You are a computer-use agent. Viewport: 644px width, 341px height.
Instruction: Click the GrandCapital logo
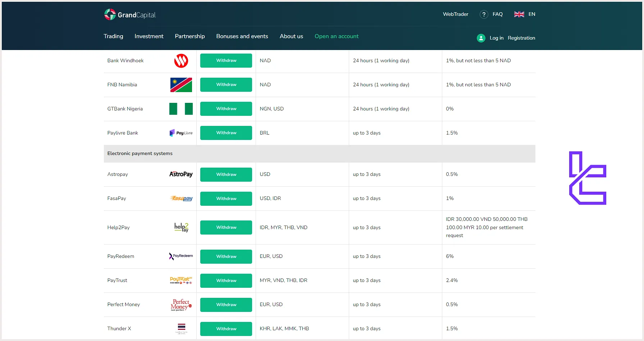(x=130, y=14)
